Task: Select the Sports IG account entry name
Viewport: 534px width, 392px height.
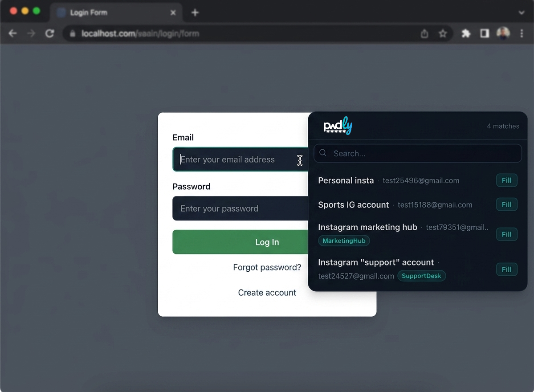Action: 354,204
